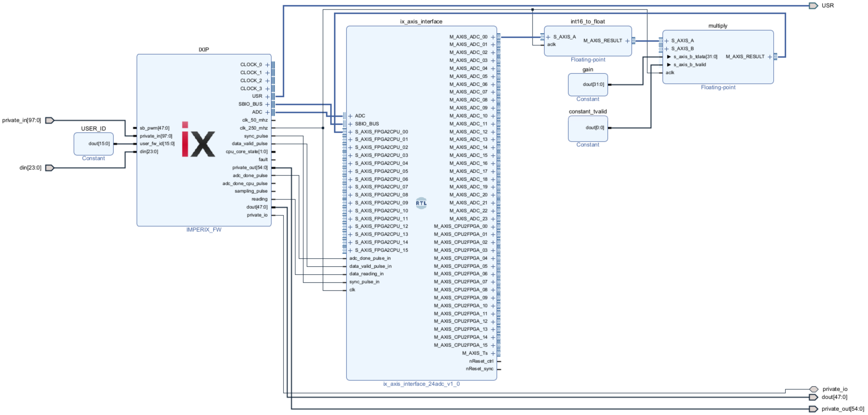Expand S_AXIS_A on int16_to_float block
This screenshot has width=868, height=415.
point(548,37)
